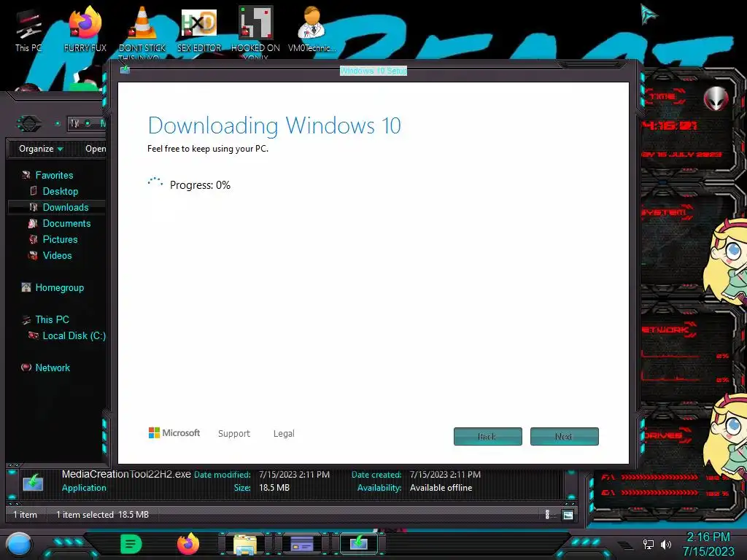Click '1 item selected 18.5 MB' status text
This screenshot has width=747, height=560.
pos(102,515)
